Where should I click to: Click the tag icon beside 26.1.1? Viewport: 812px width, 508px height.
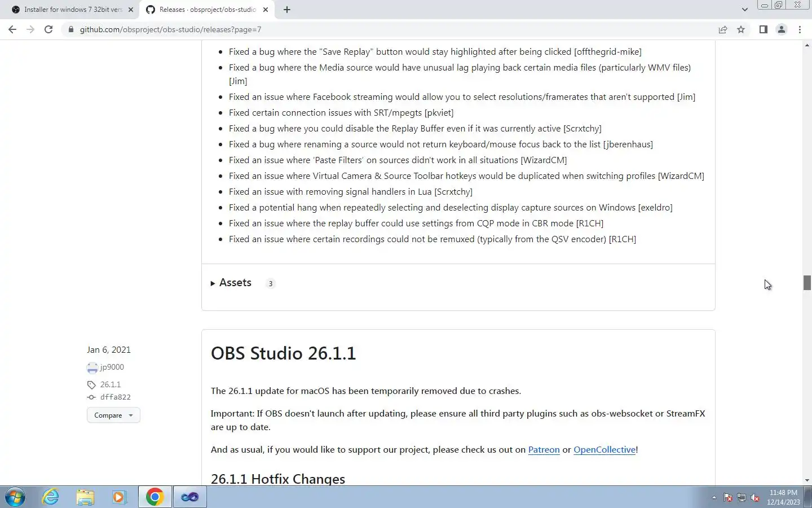tap(91, 385)
